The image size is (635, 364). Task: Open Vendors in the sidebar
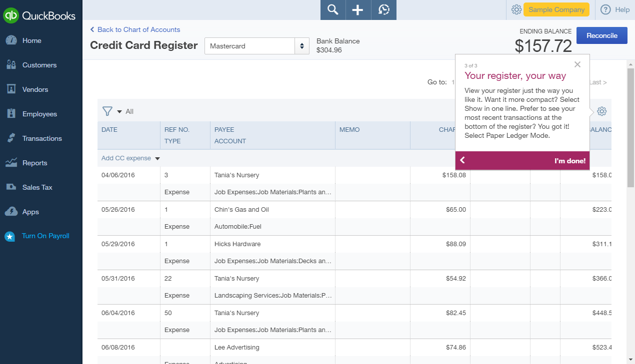(x=35, y=89)
